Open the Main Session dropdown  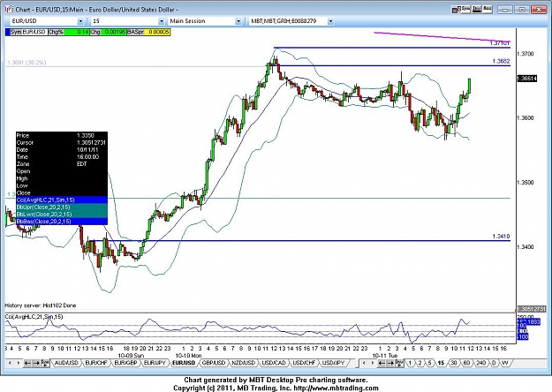238,21
